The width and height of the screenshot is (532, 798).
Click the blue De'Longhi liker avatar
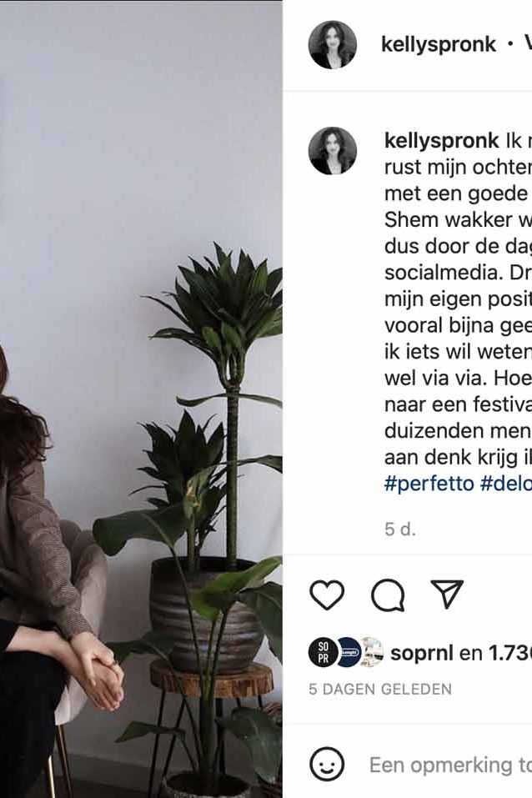349,652
